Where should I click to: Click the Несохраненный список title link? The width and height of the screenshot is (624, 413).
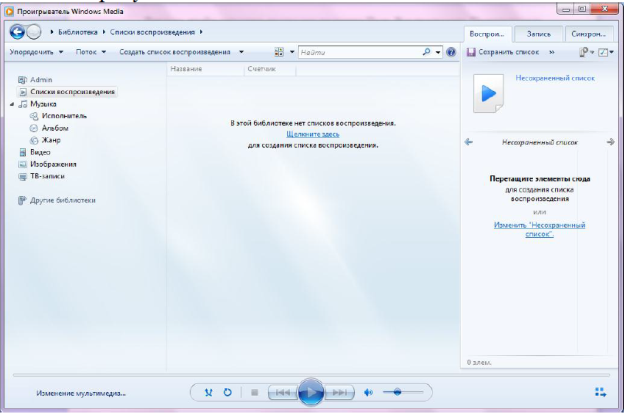click(555, 78)
